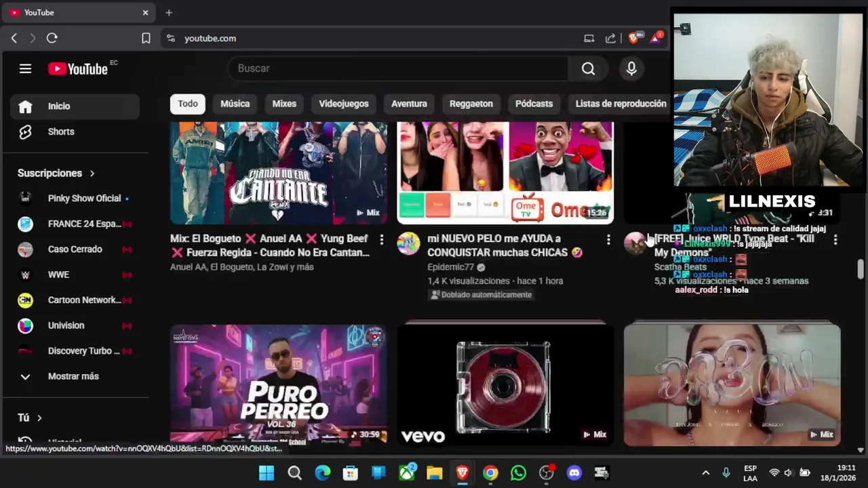The image size is (868, 488).
Task: Open FRANCE 24 Español subscription
Action: click(75, 224)
